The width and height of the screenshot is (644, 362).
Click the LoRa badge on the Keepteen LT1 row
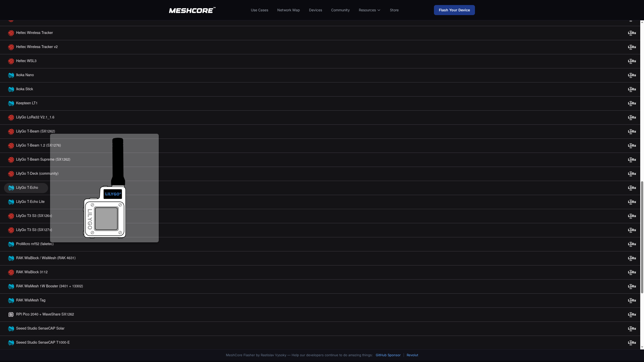coord(632,103)
